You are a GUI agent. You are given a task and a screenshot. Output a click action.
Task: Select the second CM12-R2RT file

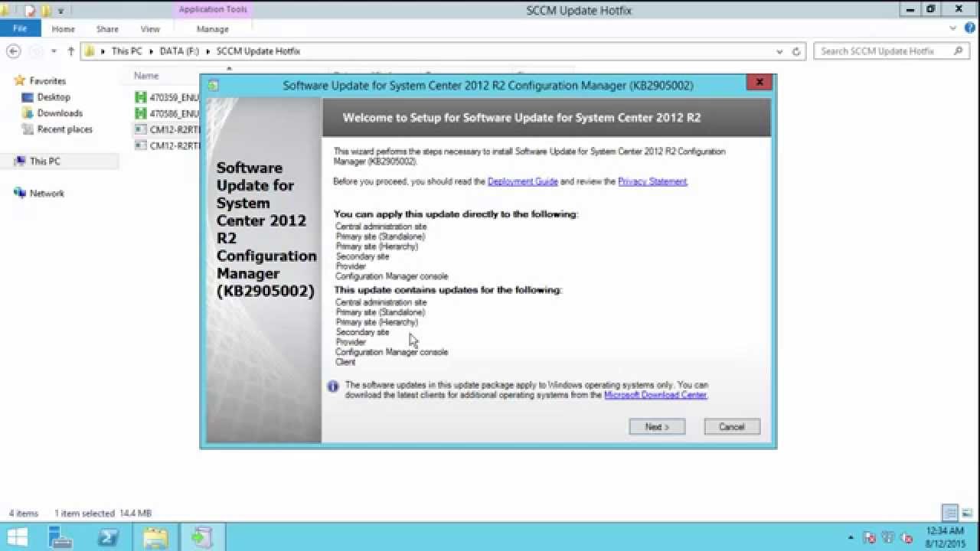[x=167, y=145]
